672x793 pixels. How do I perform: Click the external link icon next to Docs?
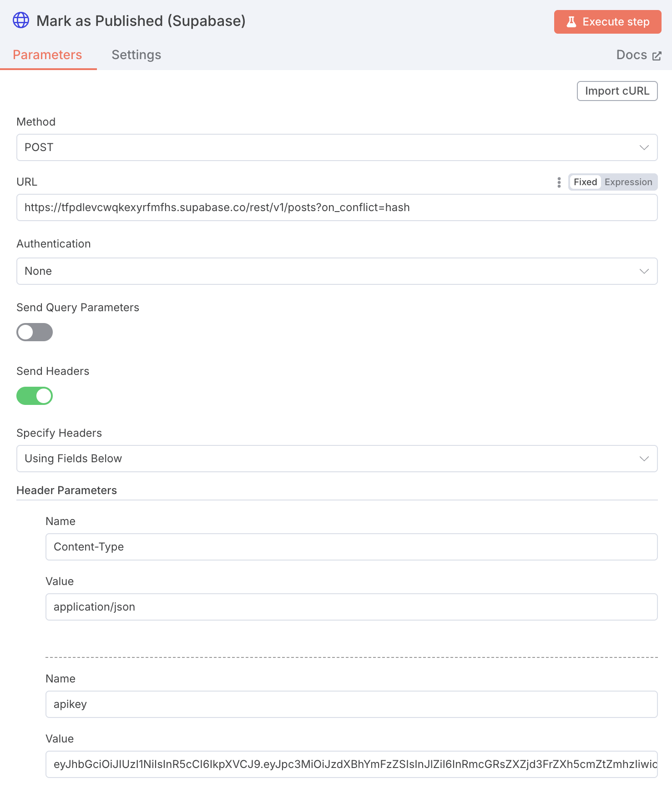click(657, 56)
